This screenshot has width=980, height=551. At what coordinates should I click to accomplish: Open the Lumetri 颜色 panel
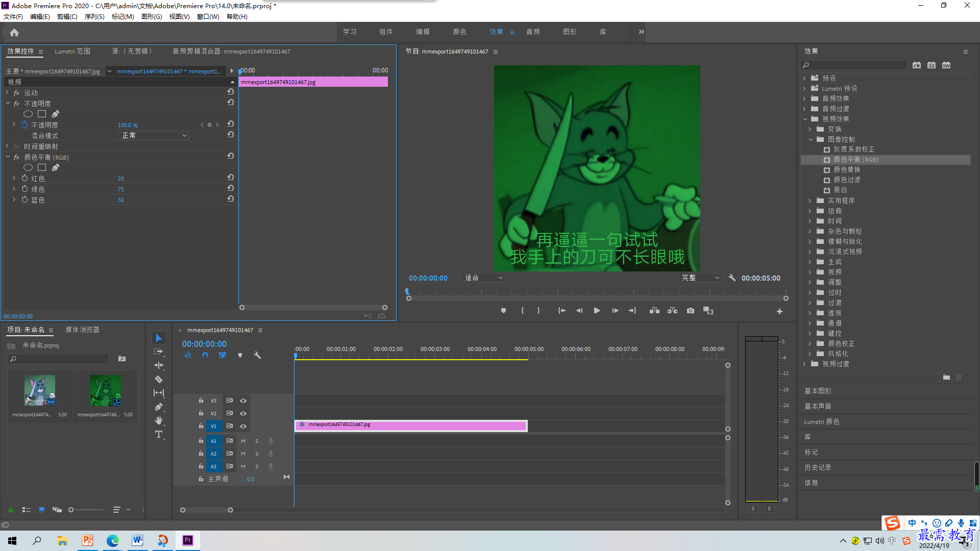pyautogui.click(x=821, y=422)
